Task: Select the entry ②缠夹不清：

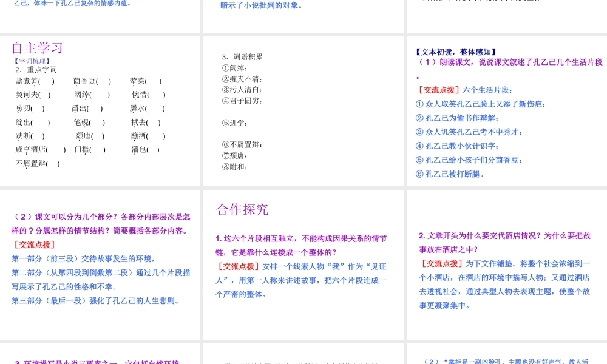Action: coord(242,79)
